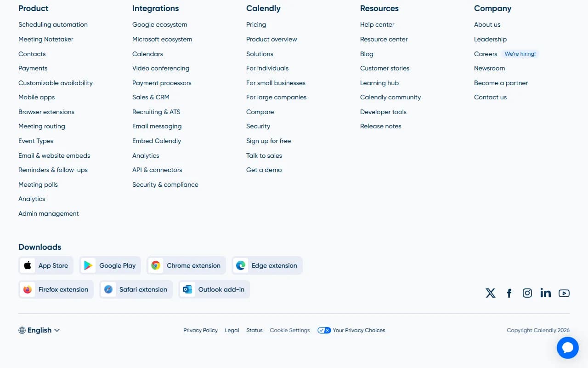Open the Help center link
This screenshot has height=368, width=588.
point(377,25)
